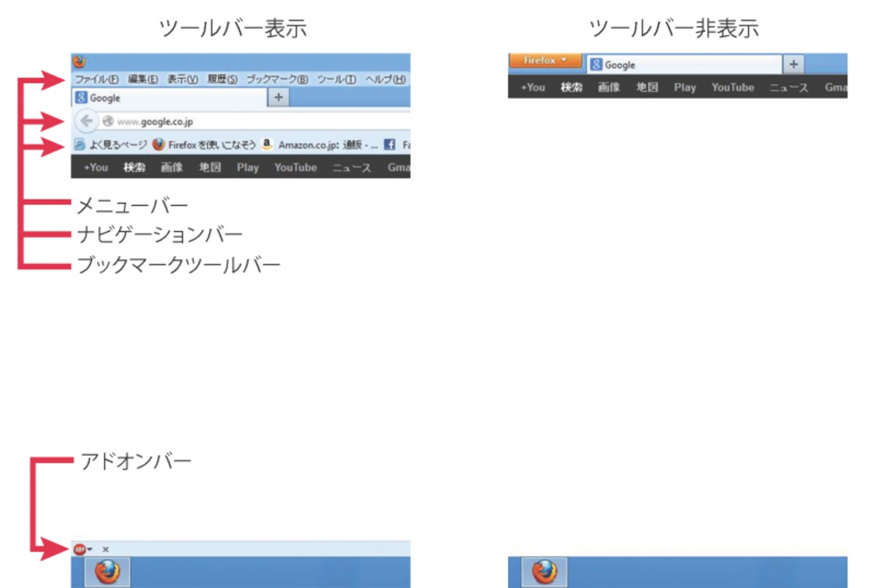876x588 pixels.
Task: Click 地図 in right Google bar
Action: tap(647, 87)
